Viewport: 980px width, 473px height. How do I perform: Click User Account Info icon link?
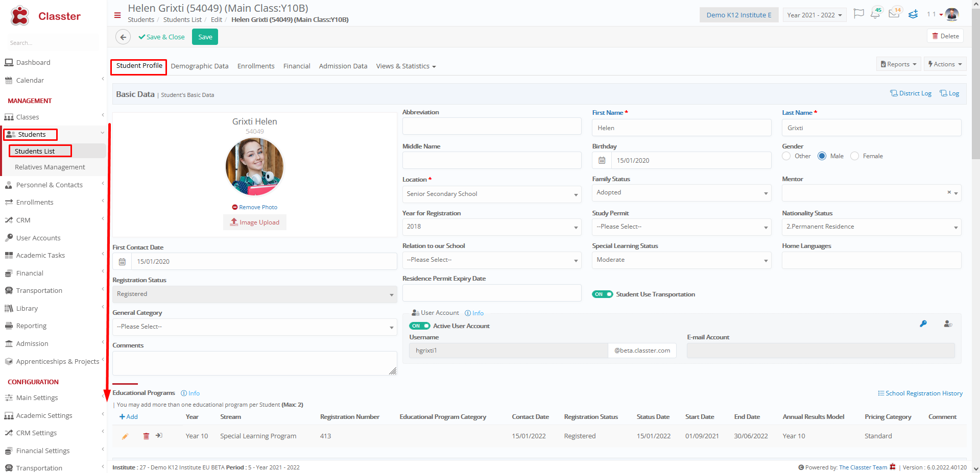(x=474, y=313)
